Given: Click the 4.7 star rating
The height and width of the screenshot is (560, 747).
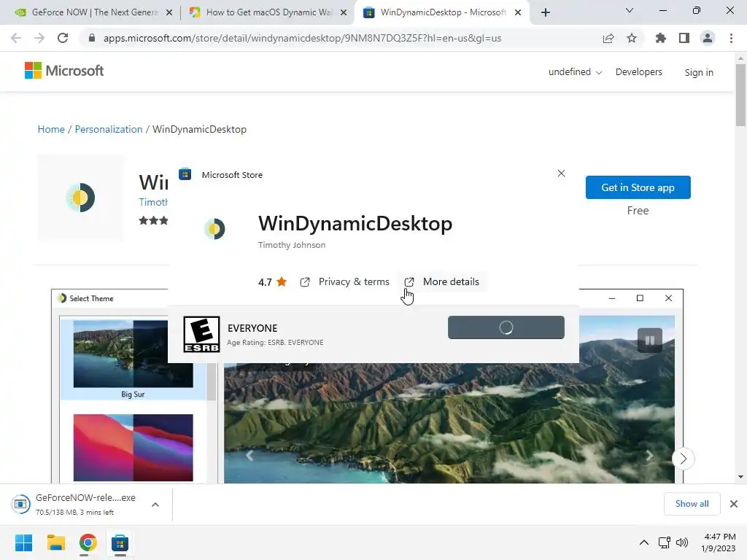Looking at the screenshot, I should (x=273, y=282).
